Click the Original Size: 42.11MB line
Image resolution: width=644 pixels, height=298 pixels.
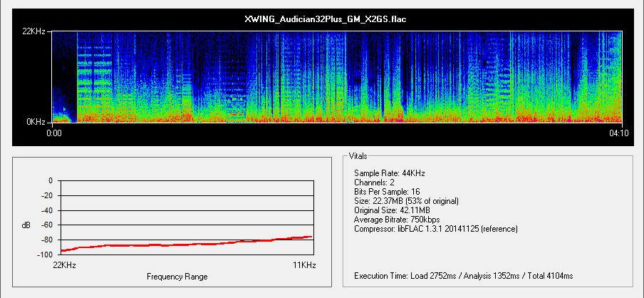(x=394, y=210)
